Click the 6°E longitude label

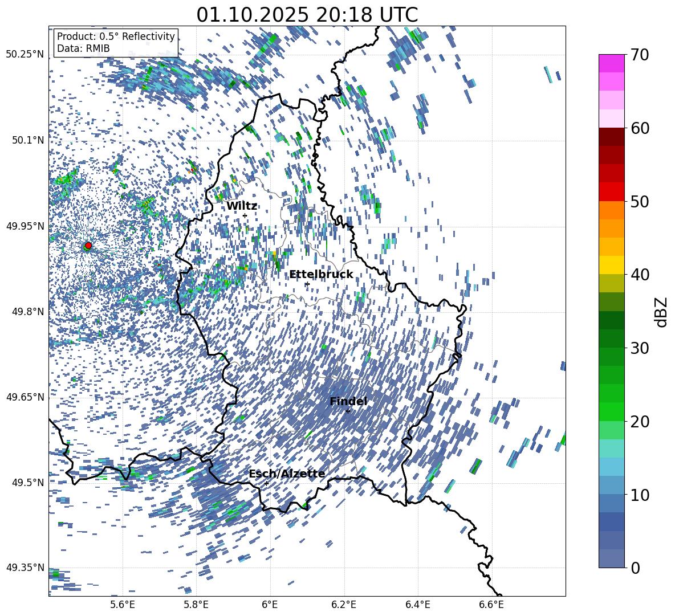coord(270,605)
